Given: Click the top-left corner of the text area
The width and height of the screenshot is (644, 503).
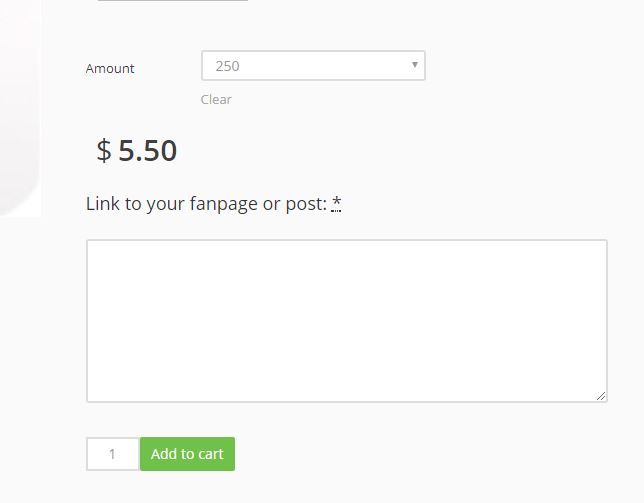Looking at the screenshot, I should (x=89, y=242).
